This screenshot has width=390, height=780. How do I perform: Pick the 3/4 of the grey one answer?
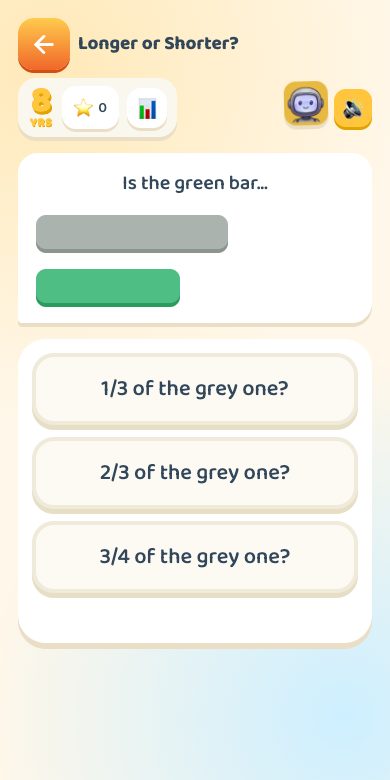pyautogui.click(x=195, y=558)
